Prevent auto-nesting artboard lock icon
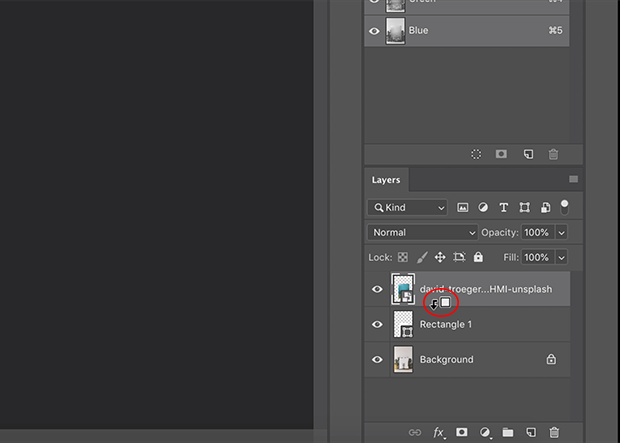Viewport: 620px width, 443px height. click(x=459, y=257)
